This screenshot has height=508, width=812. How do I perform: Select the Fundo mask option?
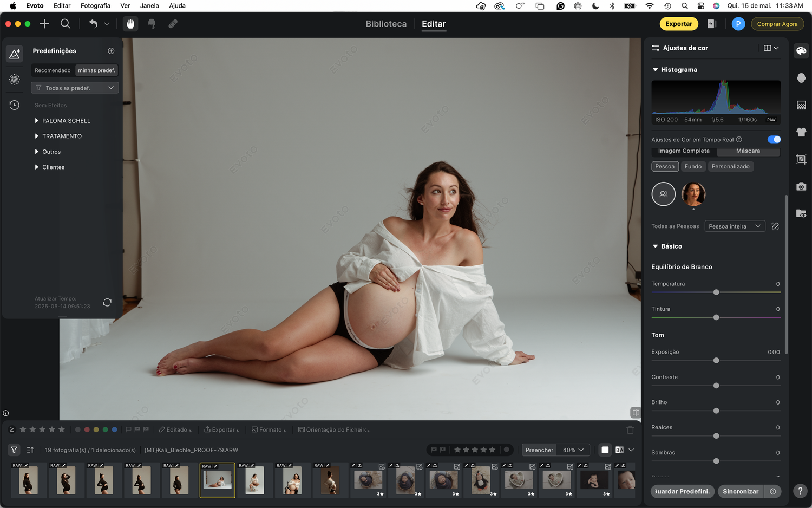pos(693,166)
